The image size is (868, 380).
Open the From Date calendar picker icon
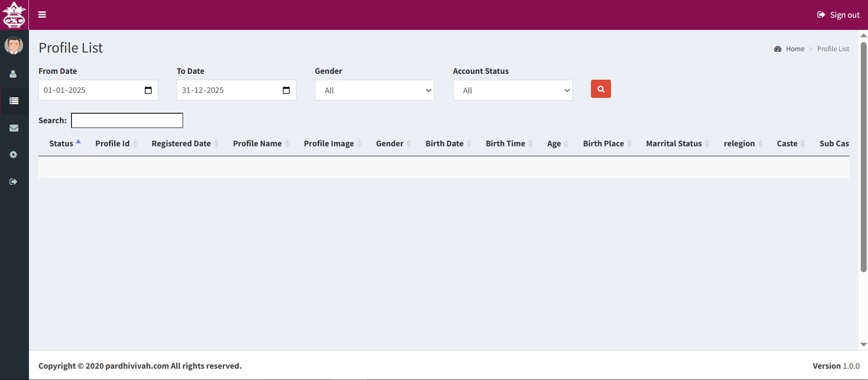tap(148, 90)
